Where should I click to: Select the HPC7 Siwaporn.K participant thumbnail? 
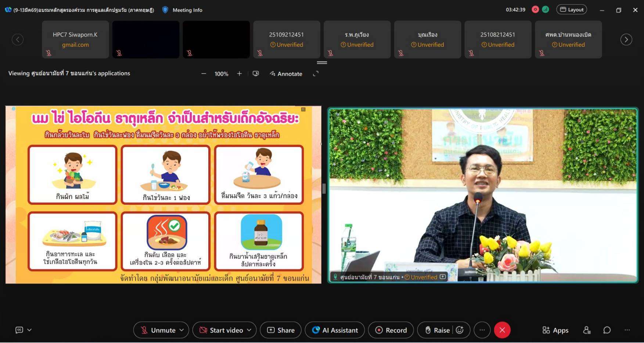[x=75, y=39]
